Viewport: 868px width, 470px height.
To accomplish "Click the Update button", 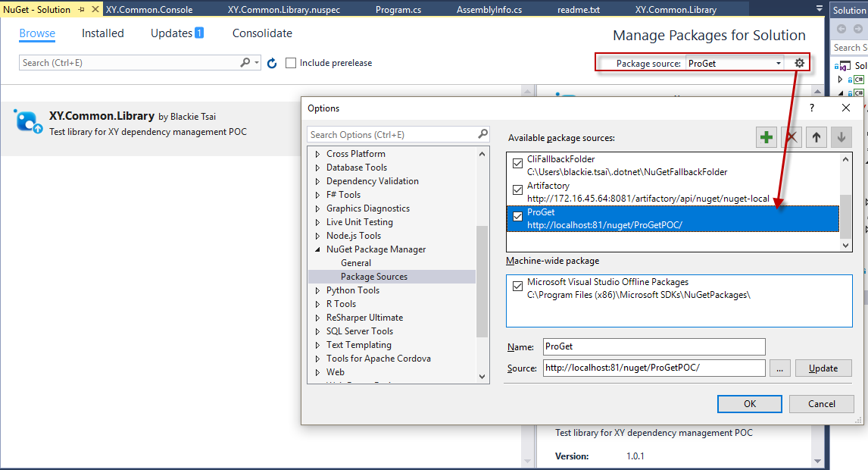I will click(823, 368).
